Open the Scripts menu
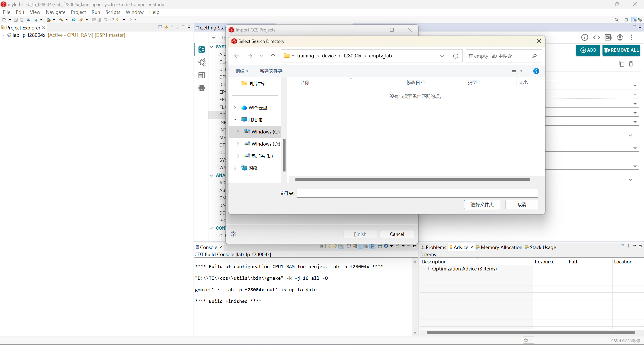644x345 pixels. point(113,12)
